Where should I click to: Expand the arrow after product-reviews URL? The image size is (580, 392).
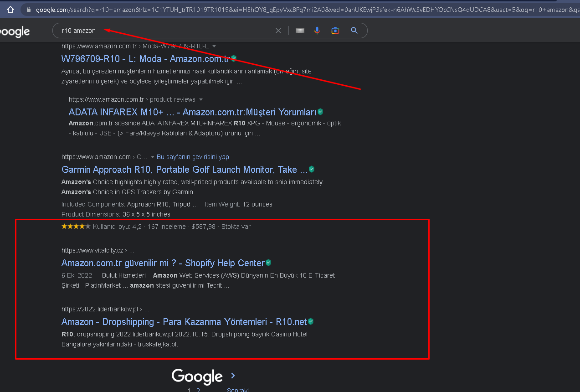tap(201, 99)
